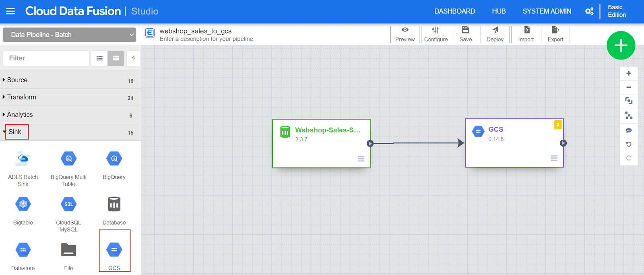The image size is (644, 275).
Task: Open the GCS node hamburger menu
Action: [x=554, y=158]
